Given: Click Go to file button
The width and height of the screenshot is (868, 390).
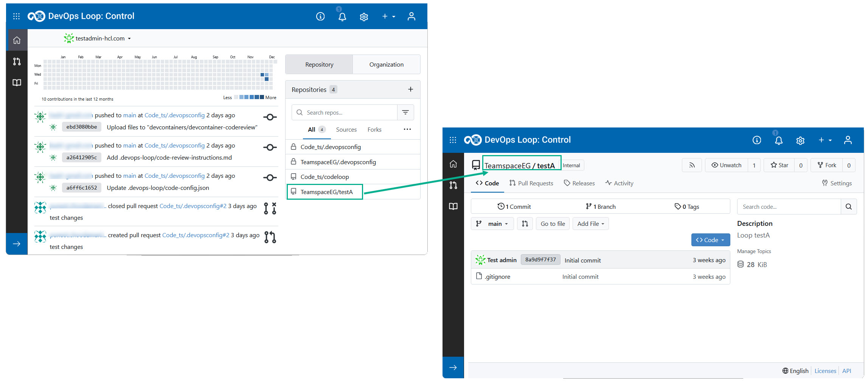Looking at the screenshot, I should click(553, 224).
